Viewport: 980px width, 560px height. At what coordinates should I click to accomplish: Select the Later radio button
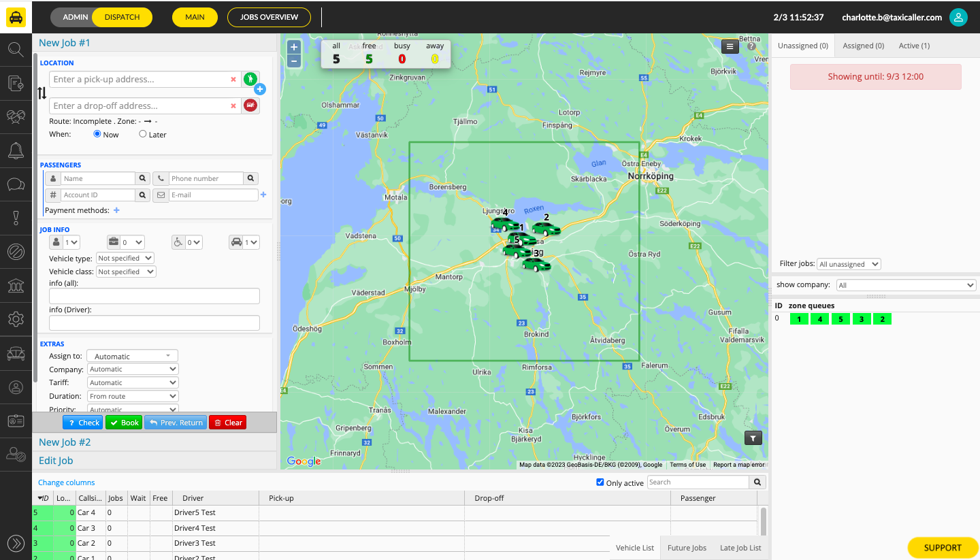click(141, 134)
